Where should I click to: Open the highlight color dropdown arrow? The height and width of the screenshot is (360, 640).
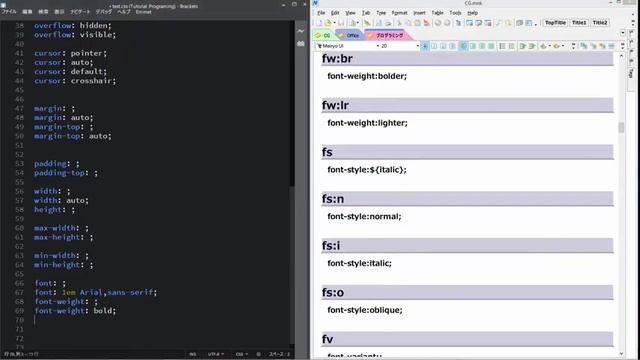[562, 46]
